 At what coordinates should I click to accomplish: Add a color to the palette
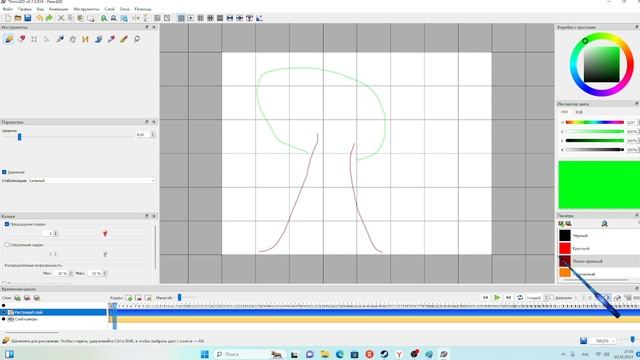[561, 224]
